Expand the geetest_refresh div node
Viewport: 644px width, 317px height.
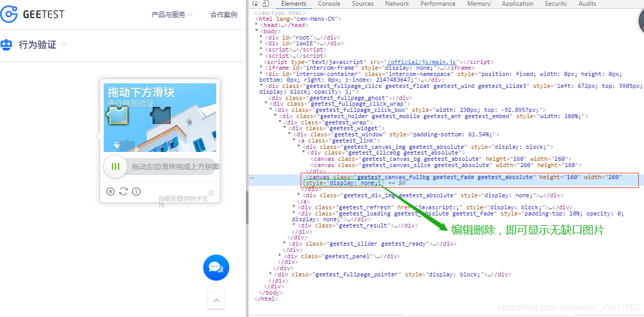[294, 207]
